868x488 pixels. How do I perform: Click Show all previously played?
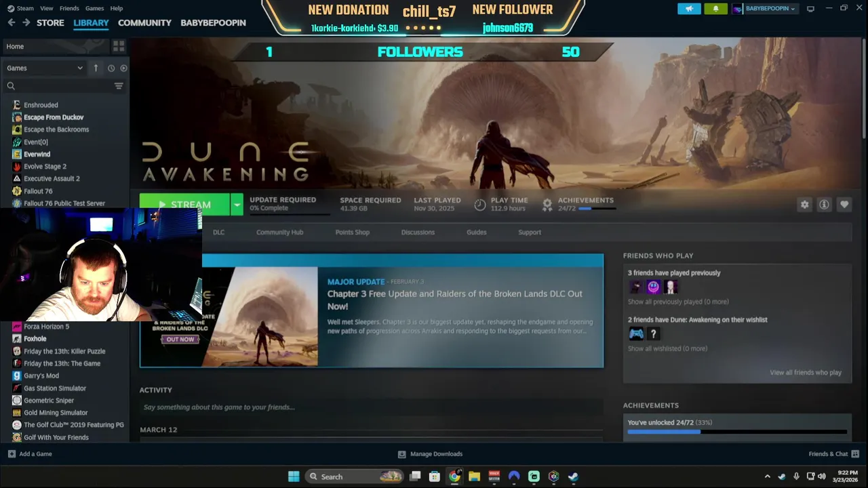pyautogui.click(x=678, y=302)
